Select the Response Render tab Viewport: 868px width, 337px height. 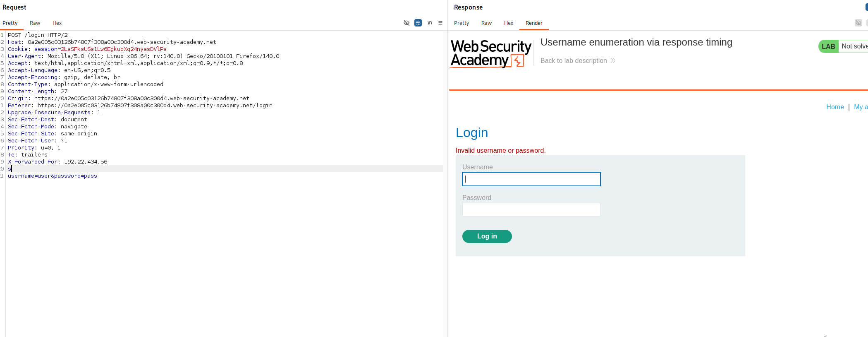(534, 23)
